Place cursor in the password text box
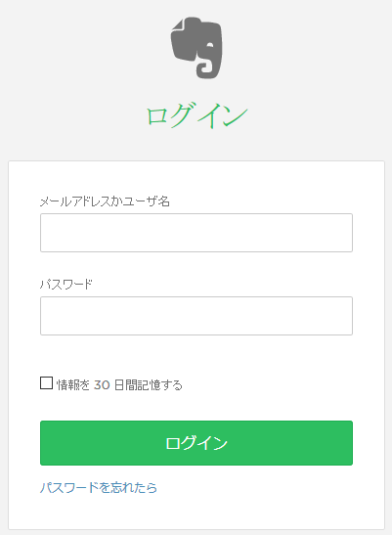The height and width of the screenshot is (535, 392). tap(196, 316)
